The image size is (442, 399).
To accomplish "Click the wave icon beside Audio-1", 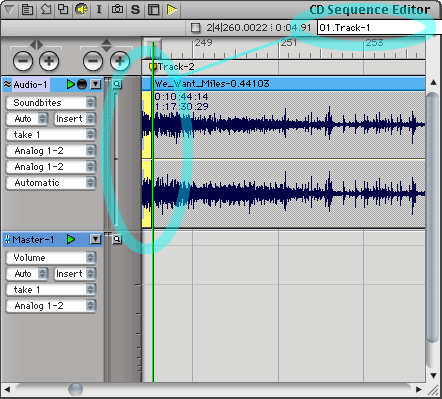I will click(x=7, y=85).
